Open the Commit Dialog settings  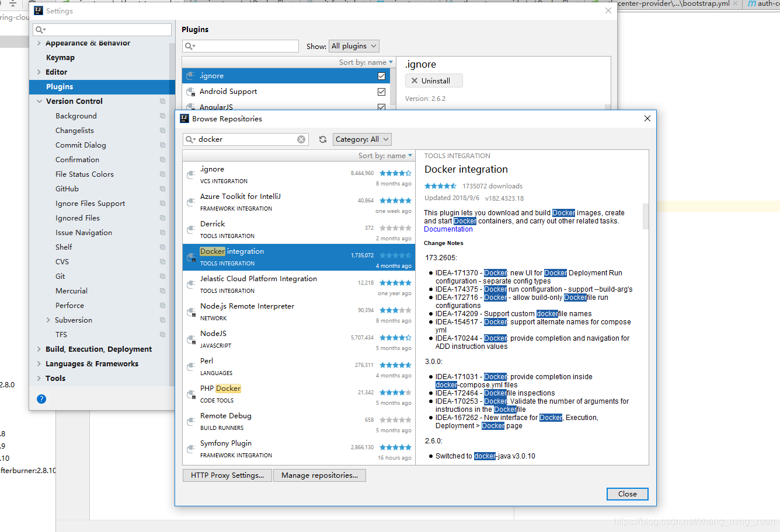81,145
